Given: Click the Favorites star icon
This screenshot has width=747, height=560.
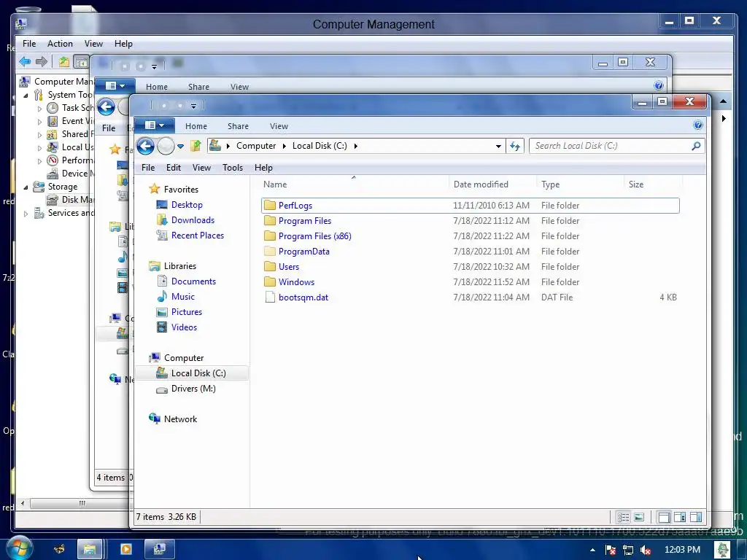Looking at the screenshot, I should (155, 189).
